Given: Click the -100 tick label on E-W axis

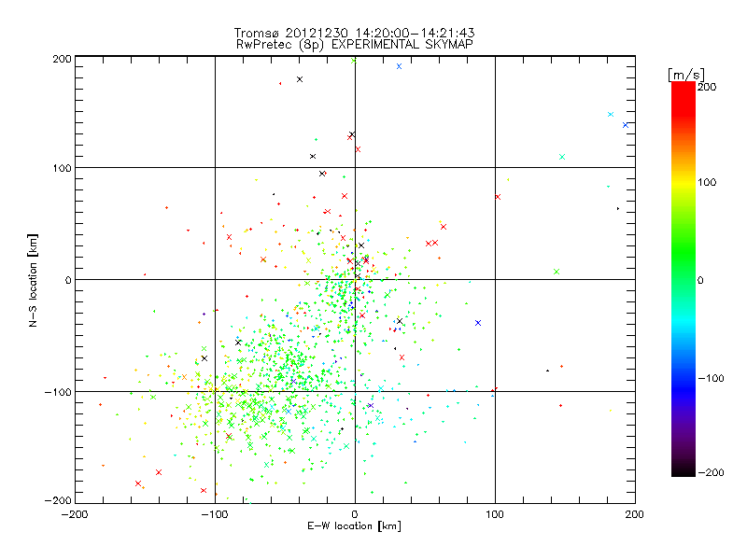Looking at the screenshot, I should (x=215, y=514).
